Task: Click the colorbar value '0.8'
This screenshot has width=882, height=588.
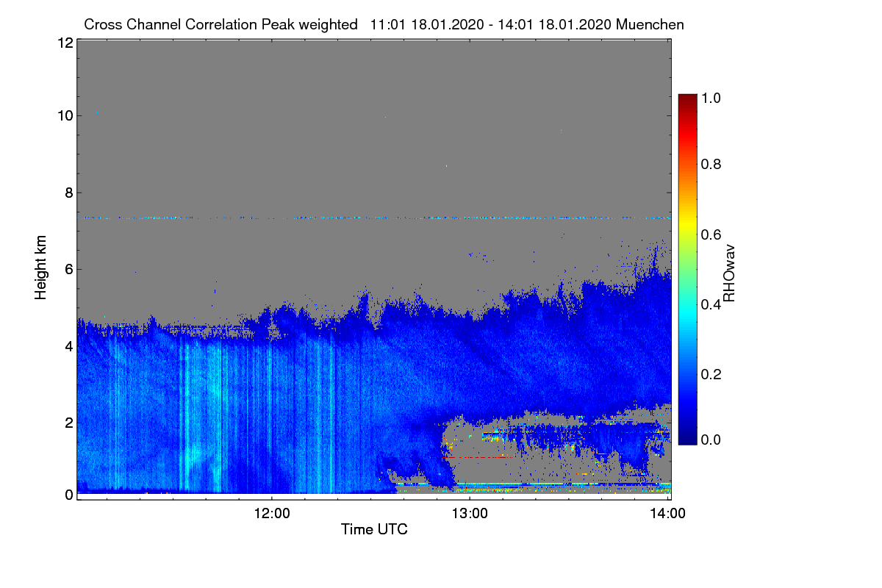Action: tap(711, 164)
